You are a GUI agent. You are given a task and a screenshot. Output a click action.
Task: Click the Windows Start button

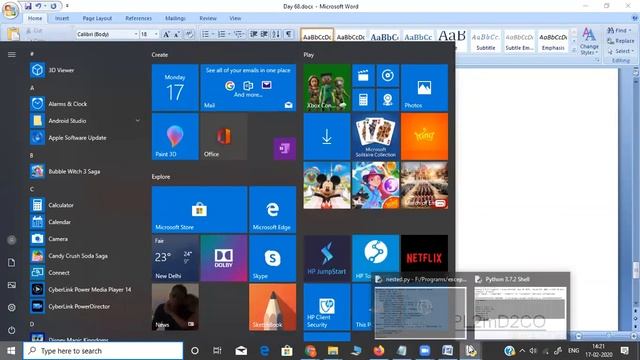[11, 351]
